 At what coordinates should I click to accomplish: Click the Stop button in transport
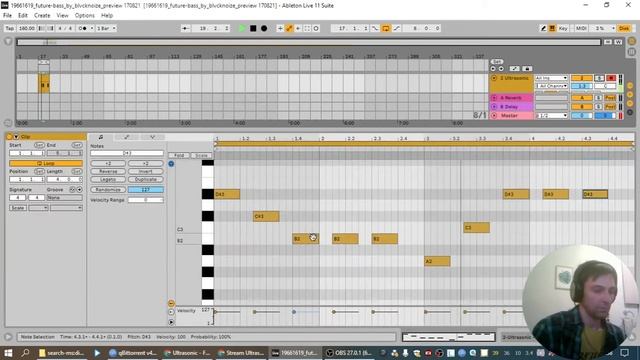pos(253,28)
